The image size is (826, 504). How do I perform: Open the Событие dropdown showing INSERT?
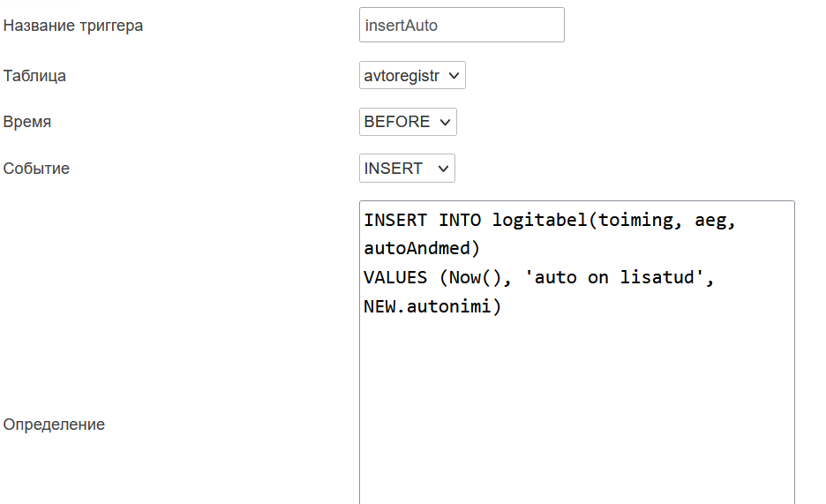point(407,168)
